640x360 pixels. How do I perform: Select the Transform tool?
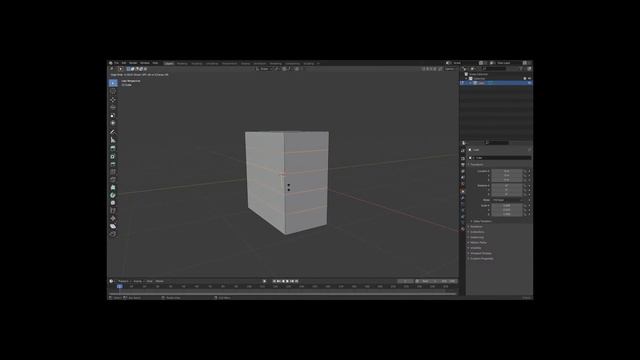[113, 123]
